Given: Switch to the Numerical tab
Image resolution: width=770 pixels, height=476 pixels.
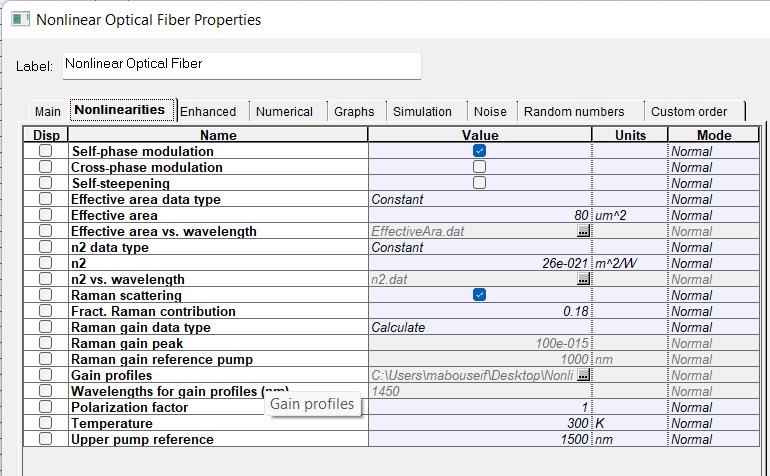Looking at the screenshot, I should [x=284, y=111].
